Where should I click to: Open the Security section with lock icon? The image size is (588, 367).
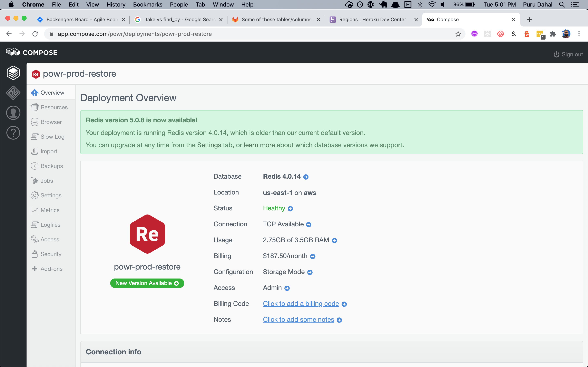click(x=51, y=254)
